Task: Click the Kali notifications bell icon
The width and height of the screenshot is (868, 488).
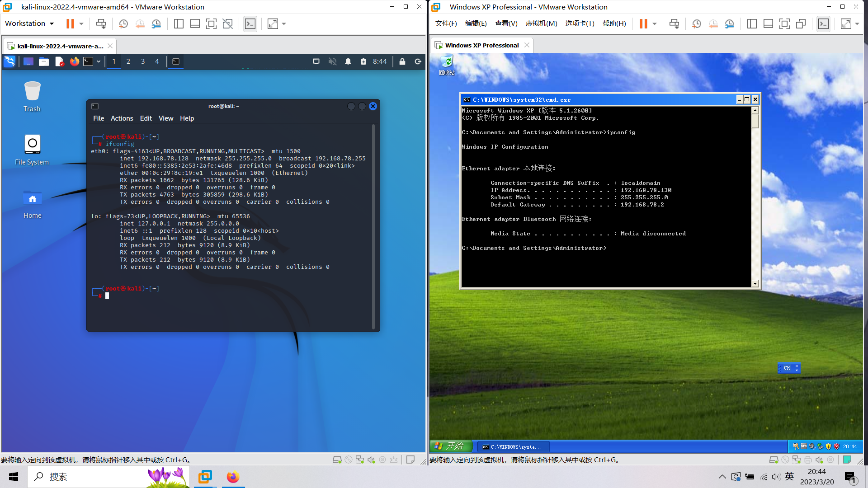Action: [x=348, y=61]
